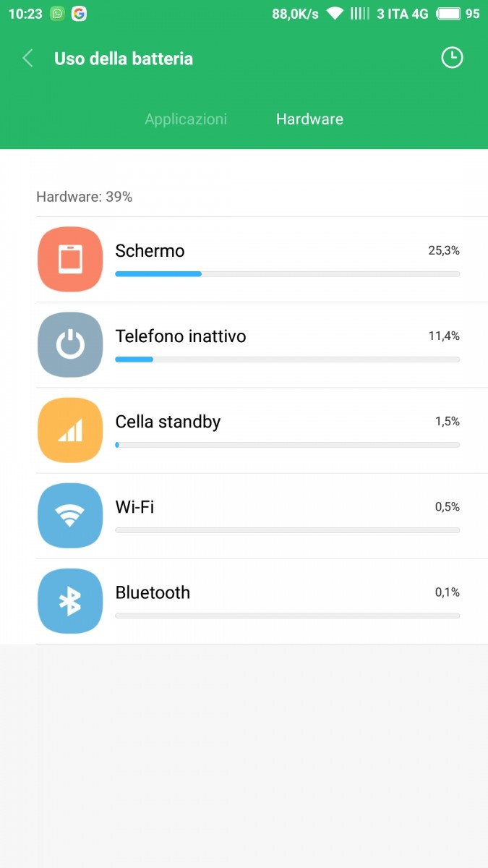Image resolution: width=488 pixels, height=868 pixels.
Task: Click the Schermo usage progress bar
Action: tap(287, 274)
